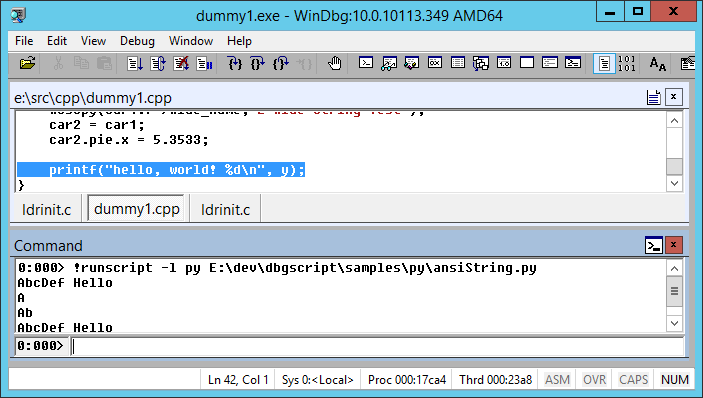Image resolution: width=703 pixels, height=398 pixels.
Task: Click the source pane scroll down arrow
Action: click(674, 183)
